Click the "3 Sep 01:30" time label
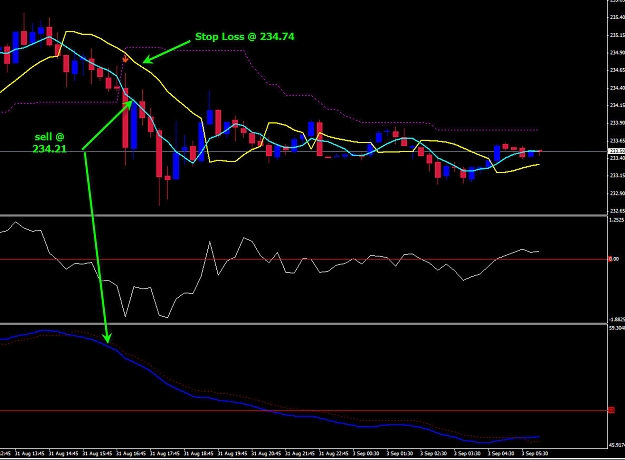 point(400,454)
